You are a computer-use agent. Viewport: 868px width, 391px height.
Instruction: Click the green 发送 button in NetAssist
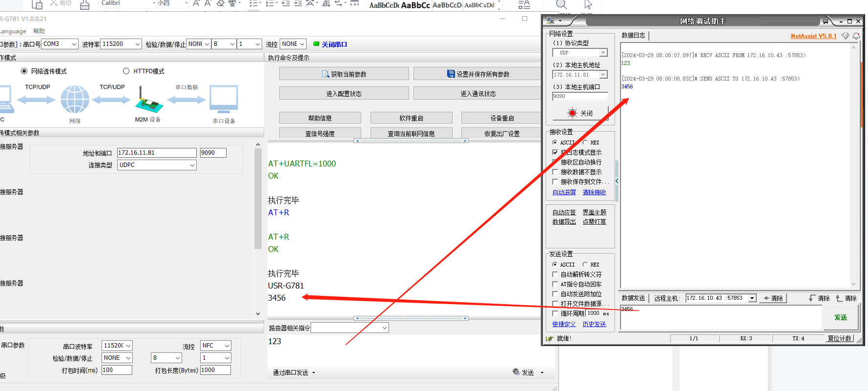tap(840, 317)
